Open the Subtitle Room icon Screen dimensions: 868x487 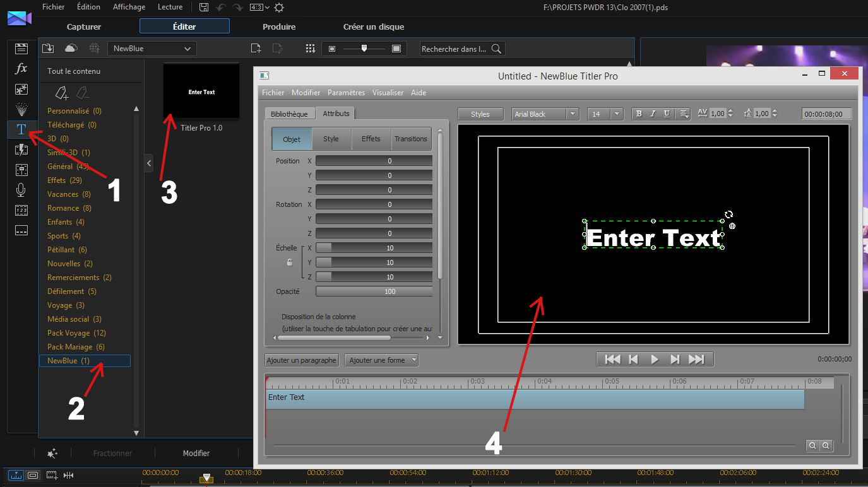coord(21,230)
